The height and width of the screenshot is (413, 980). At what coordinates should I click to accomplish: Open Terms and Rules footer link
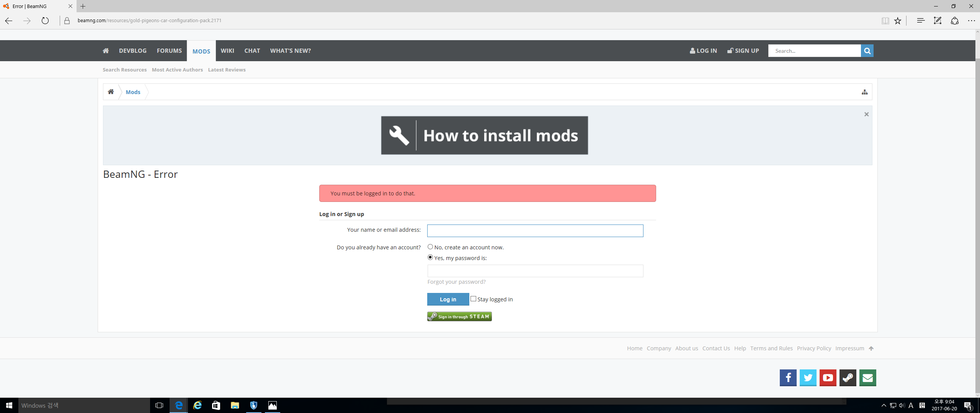tap(771, 348)
